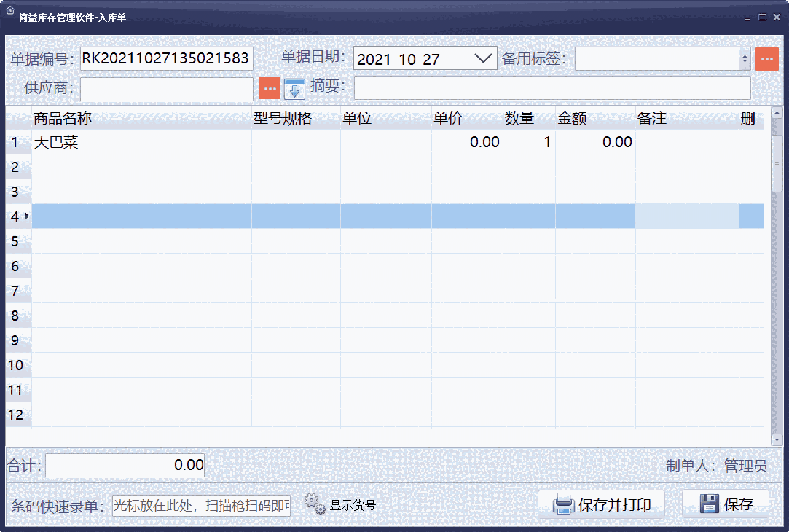Image resolution: width=789 pixels, height=532 pixels.
Task: Select row header number 10
Action: coord(19,365)
